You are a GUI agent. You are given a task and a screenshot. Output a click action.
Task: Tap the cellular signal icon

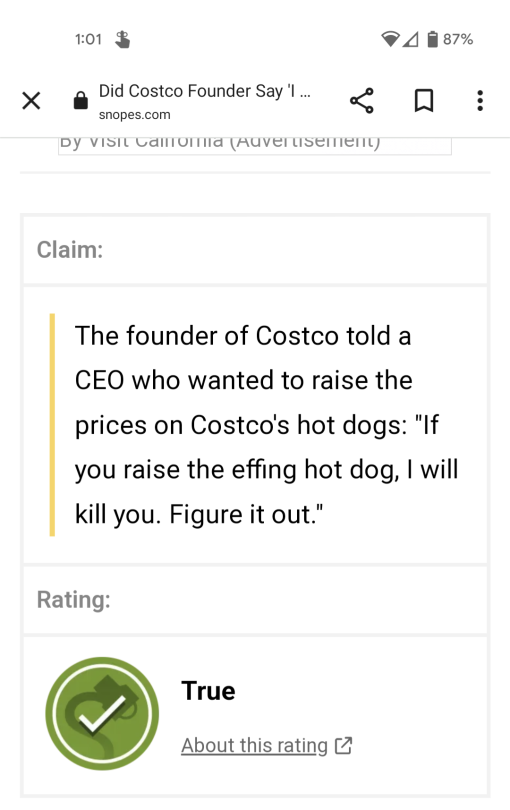[411, 39]
